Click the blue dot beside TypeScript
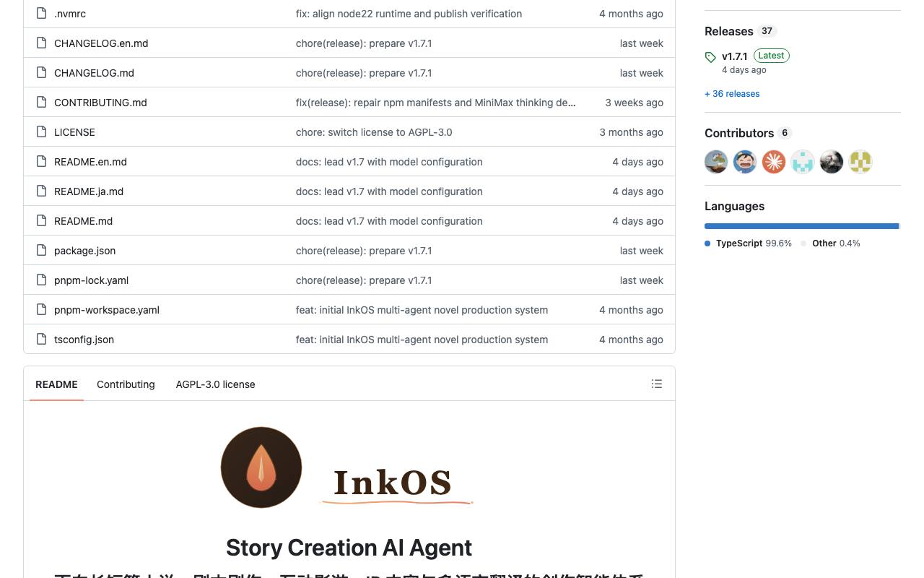This screenshot has height=578, width=924. (x=707, y=243)
